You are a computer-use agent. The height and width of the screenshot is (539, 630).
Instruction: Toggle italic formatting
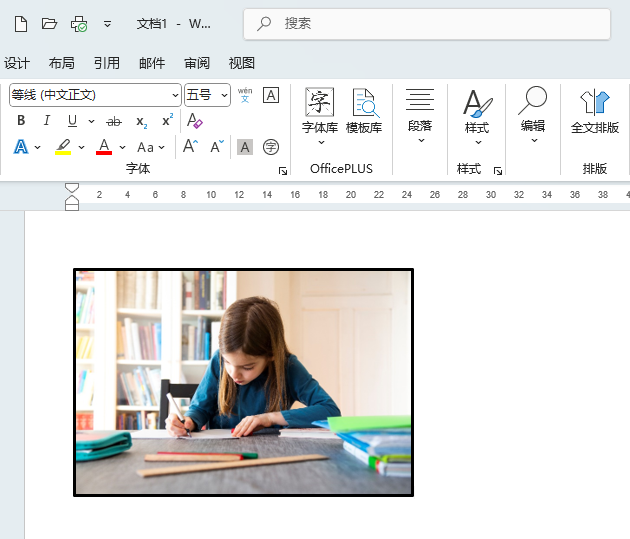tap(47, 120)
